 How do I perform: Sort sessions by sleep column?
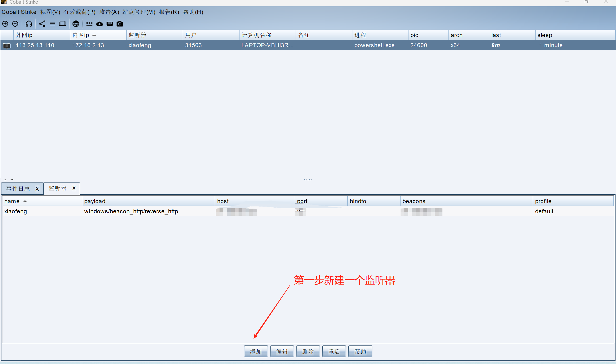click(575, 35)
